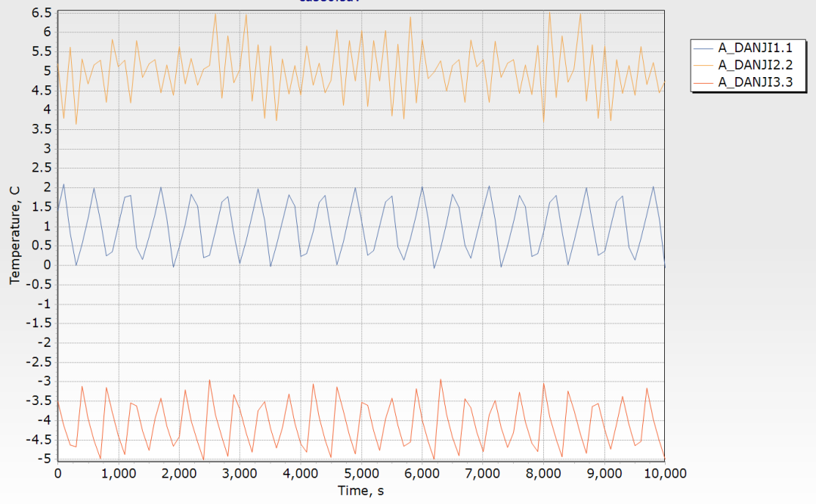816x504 pixels.
Task: Click the 'Temperature, C' axis title
Action: [14, 236]
